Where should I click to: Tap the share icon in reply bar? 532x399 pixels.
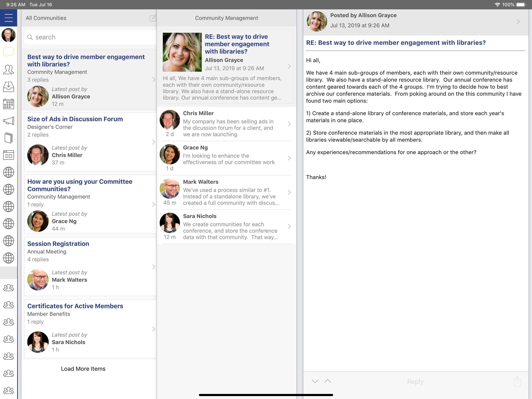(x=517, y=381)
